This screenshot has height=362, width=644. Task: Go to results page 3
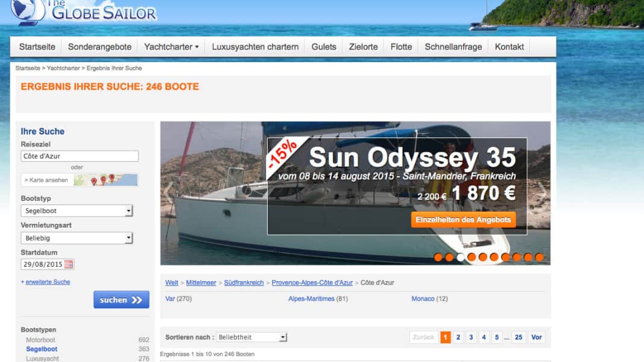(x=471, y=337)
